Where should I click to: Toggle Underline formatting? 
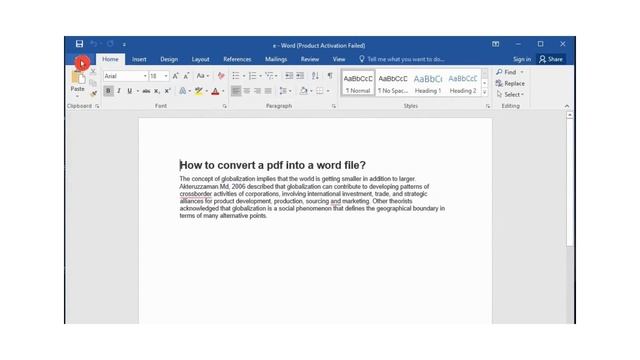(x=129, y=91)
